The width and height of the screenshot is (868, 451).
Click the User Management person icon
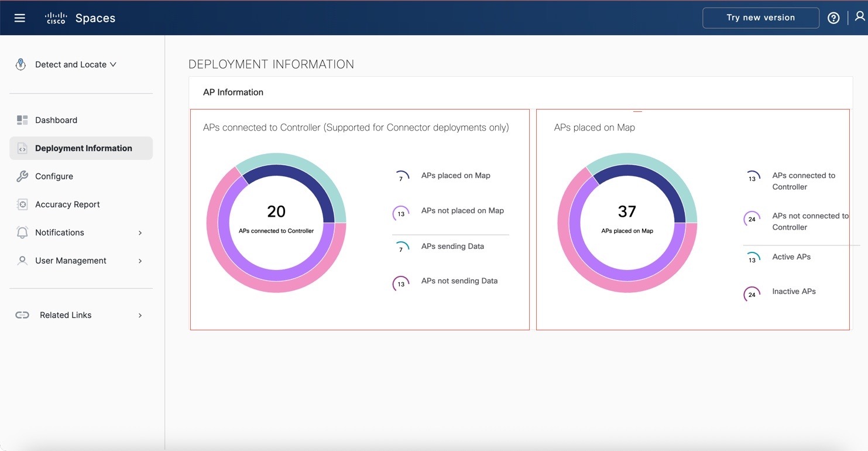pyautogui.click(x=22, y=260)
